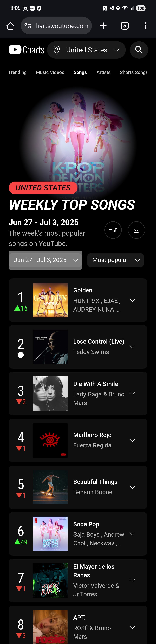Switch to the Music Videos tab
Screen dimensions: 156x644
(x=50, y=72)
